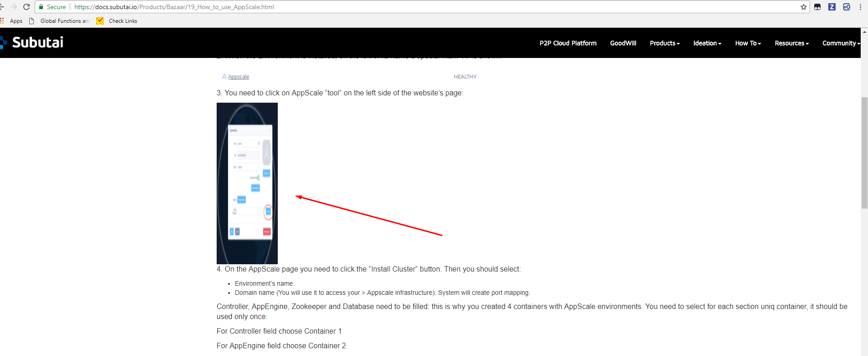Click the dark mask extension icon

pos(817,7)
